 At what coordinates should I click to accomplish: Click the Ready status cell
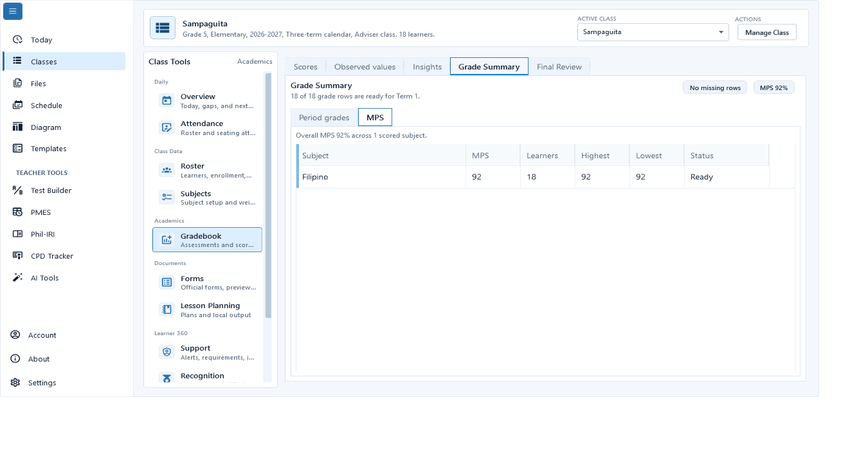point(727,177)
